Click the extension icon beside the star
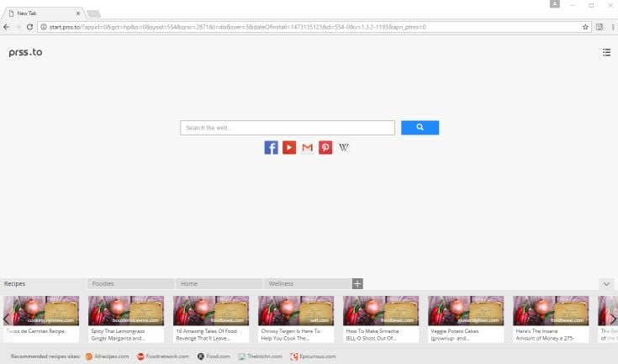 pyautogui.click(x=600, y=27)
